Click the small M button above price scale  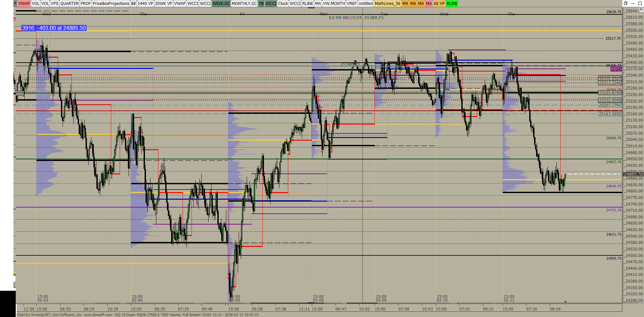641,10
